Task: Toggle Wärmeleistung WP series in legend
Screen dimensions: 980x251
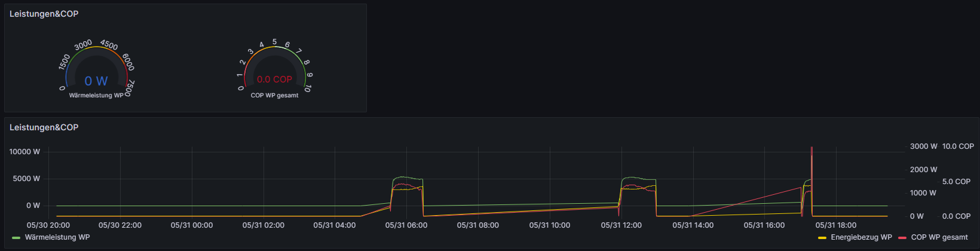Action: coord(57,237)
